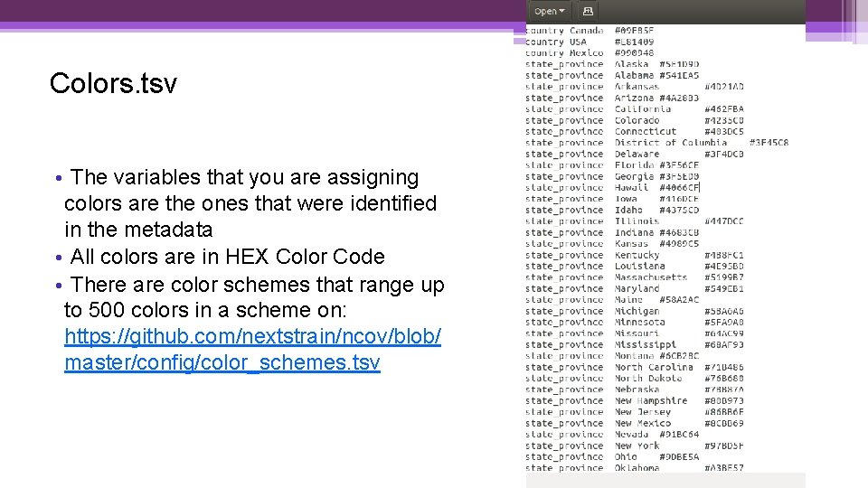
Task: Select the Colors.tsv slide title
Action: click(x=113, y=83)
